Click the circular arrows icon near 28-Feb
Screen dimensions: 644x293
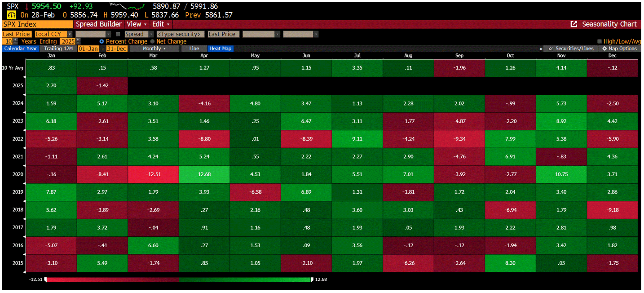[11, 14]
